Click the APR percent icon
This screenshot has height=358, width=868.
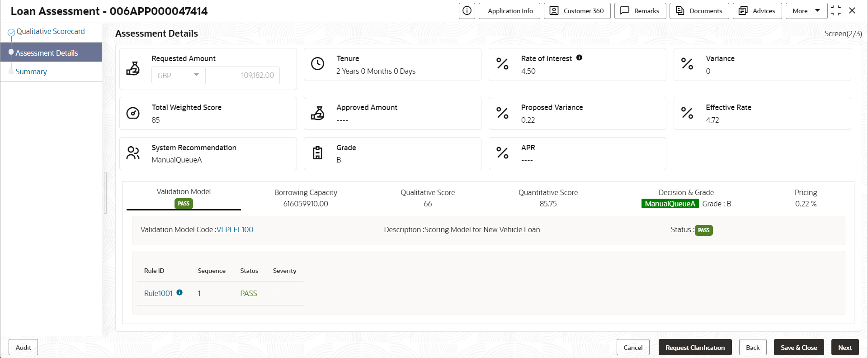tap(502, 153)
